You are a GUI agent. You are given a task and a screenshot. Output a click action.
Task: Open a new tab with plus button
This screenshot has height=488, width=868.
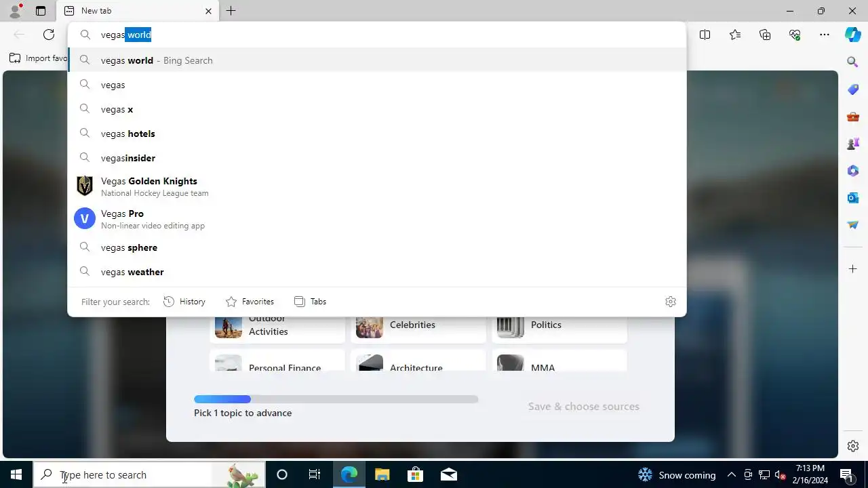click(231, 11)
